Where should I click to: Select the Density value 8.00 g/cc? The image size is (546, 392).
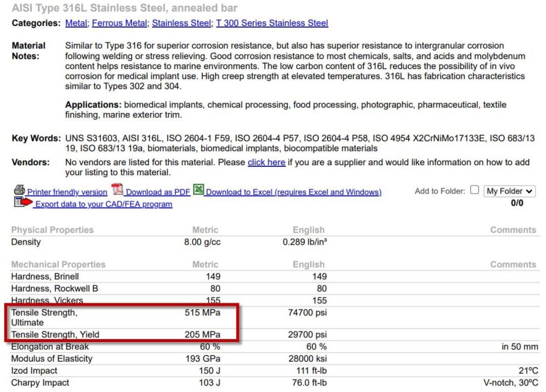[202, 242]
